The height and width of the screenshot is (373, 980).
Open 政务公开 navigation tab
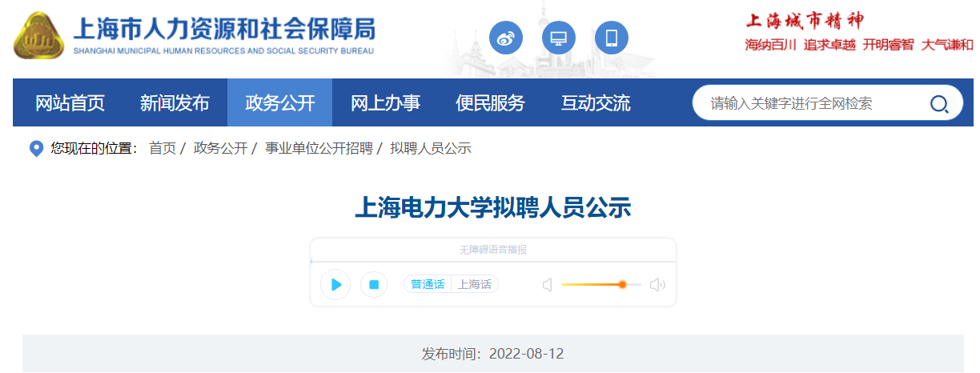point(280,102)
